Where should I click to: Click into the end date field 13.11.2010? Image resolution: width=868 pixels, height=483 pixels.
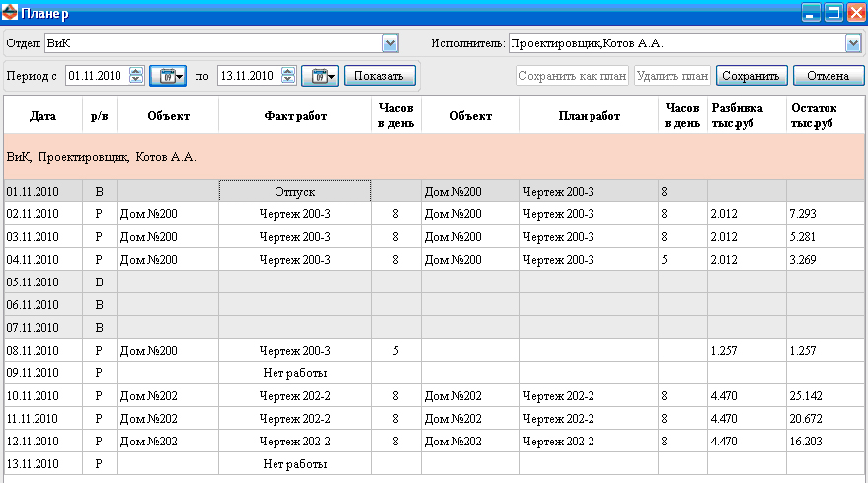click(x=247, y=76)
